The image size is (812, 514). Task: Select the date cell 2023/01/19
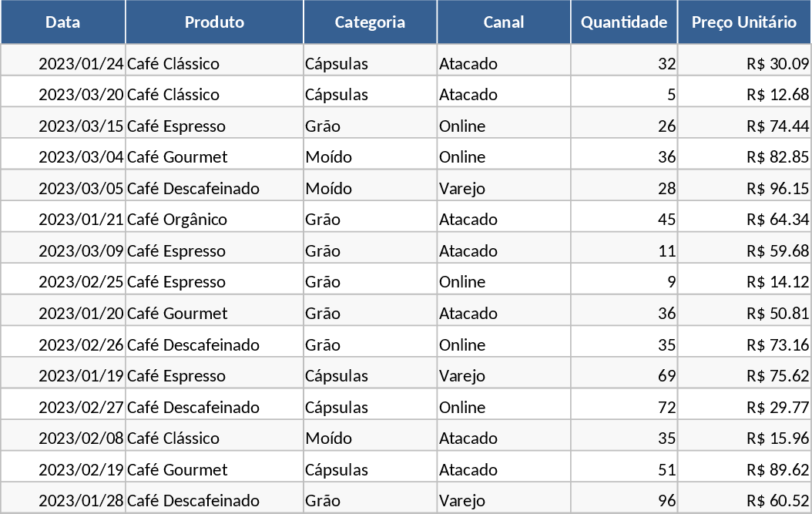pos(81,376)
